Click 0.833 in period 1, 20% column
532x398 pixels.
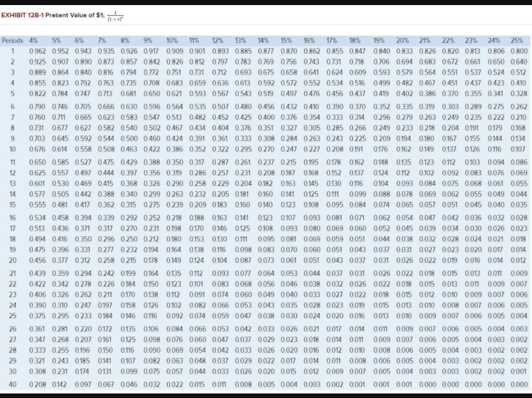coord(405,51)
